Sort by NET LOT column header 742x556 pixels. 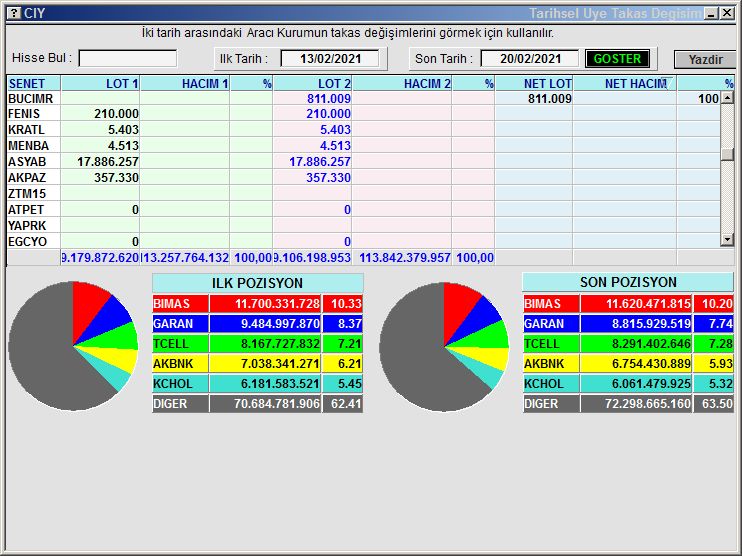coord(534,83)
